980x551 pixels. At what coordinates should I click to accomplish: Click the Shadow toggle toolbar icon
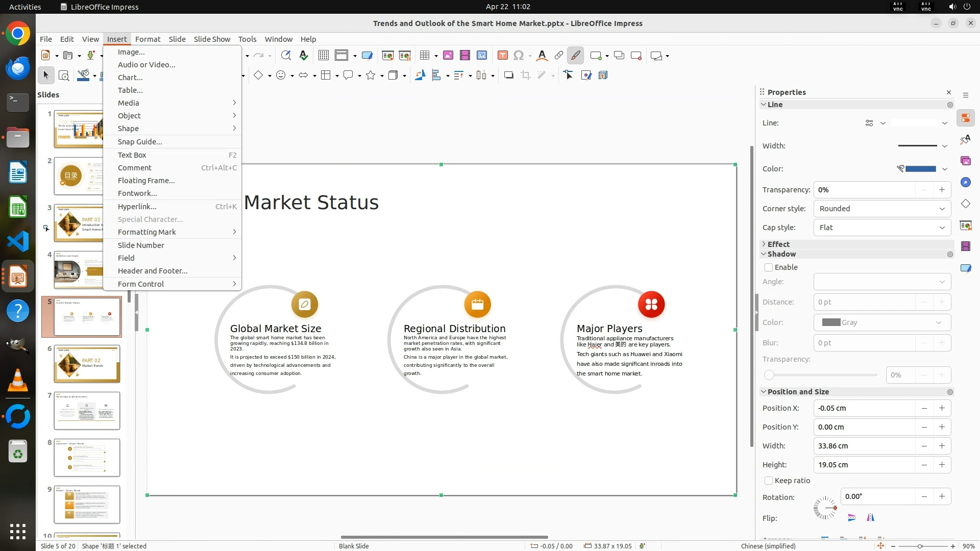click(508, 76)
